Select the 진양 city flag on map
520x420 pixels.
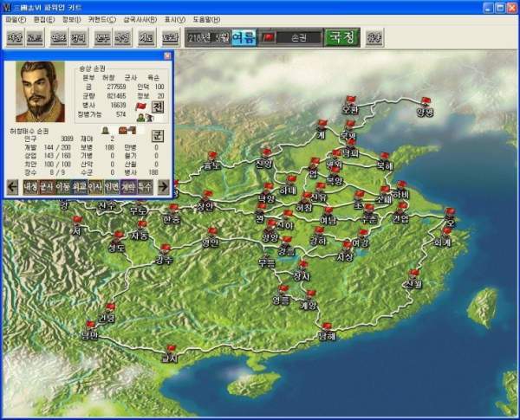[x=266, y=154]
